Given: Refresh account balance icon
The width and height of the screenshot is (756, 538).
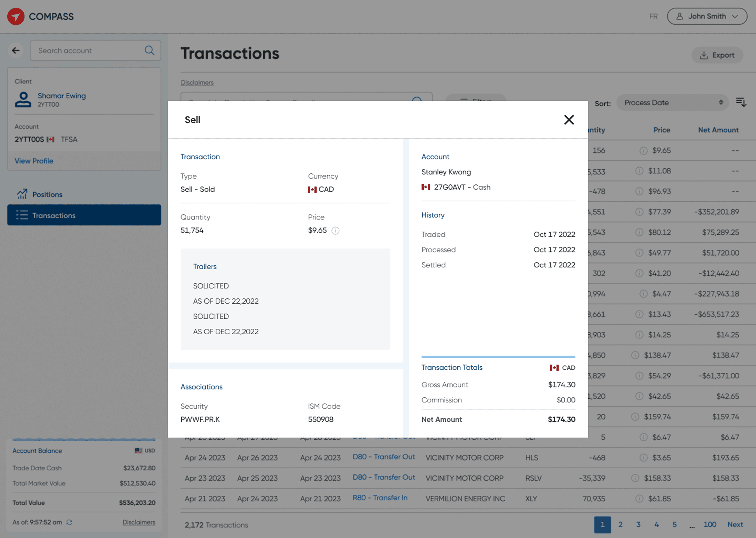Looking at the screenshot, I should (69, 522).
